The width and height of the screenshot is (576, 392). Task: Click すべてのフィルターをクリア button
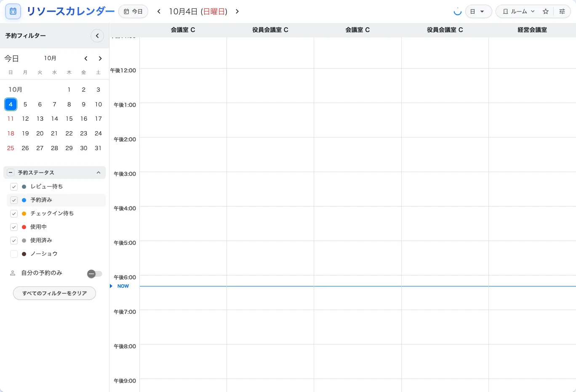coord(54,293)
